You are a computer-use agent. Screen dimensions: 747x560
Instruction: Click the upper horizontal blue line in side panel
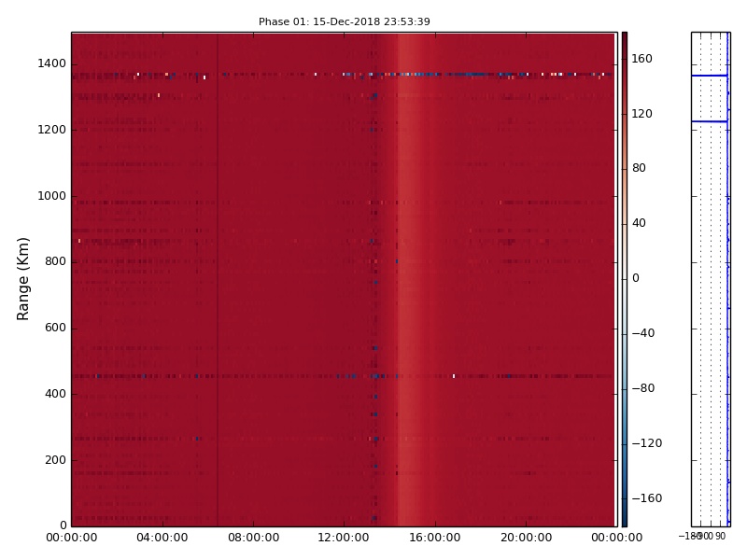tap(708, 76)
